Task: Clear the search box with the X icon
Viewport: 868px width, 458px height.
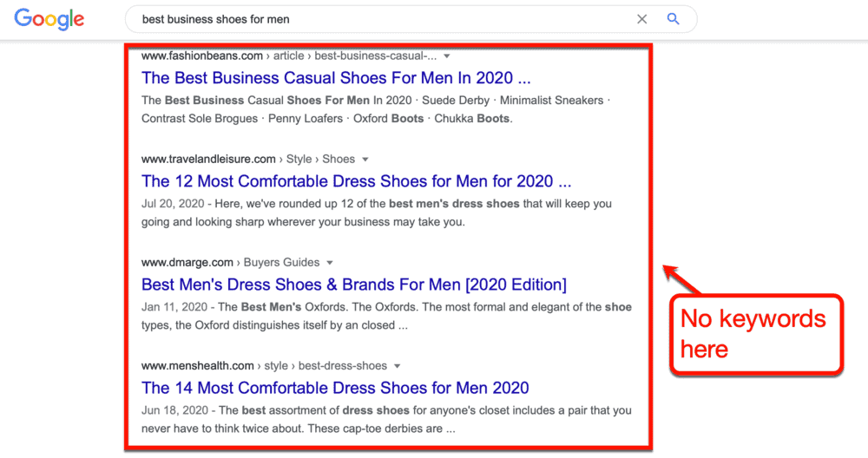Action: (x=641, y=19)
